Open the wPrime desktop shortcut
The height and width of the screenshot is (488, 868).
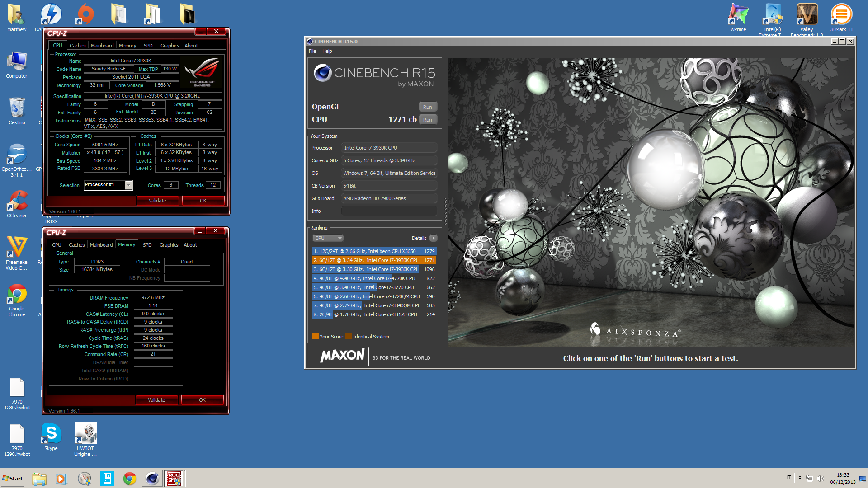pos(738,18)
